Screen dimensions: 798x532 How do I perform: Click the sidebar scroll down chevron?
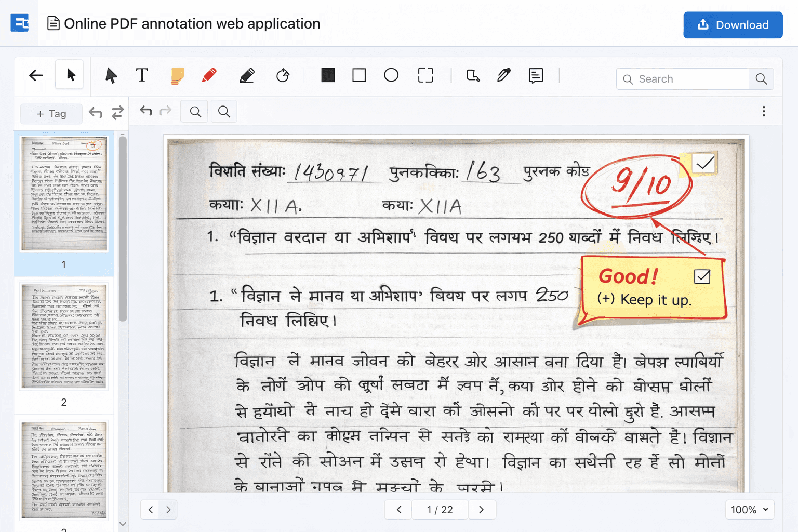[x=123, y=524]
